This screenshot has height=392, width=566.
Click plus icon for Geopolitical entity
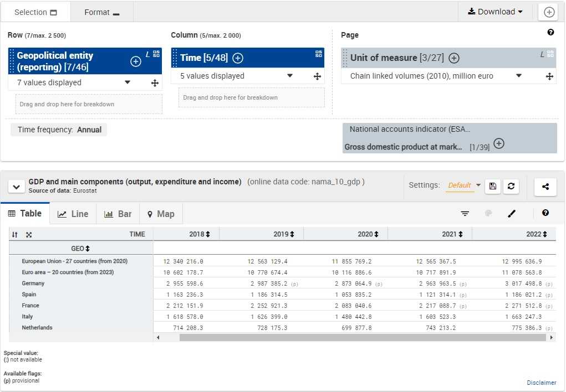136,61
